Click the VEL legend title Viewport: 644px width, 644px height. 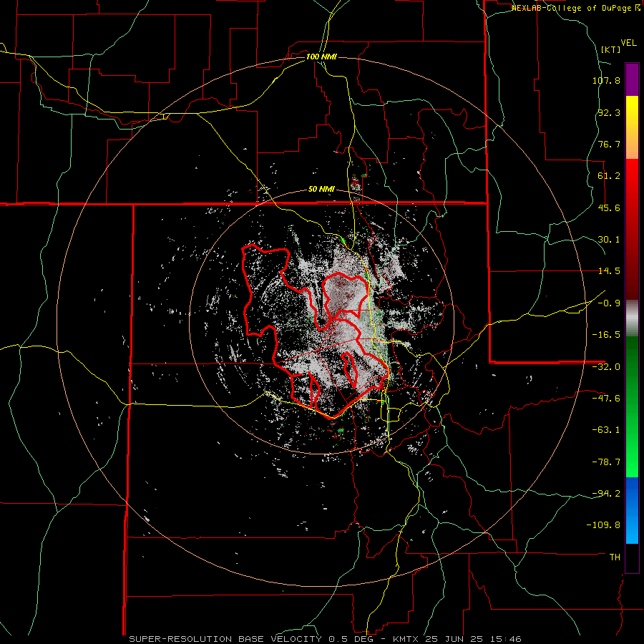coord(628,43)
